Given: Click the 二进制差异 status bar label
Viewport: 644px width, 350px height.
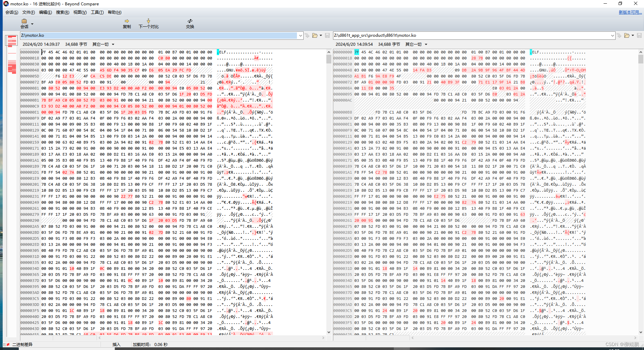Looking at the screenshot, I should [x=22, y=344].
